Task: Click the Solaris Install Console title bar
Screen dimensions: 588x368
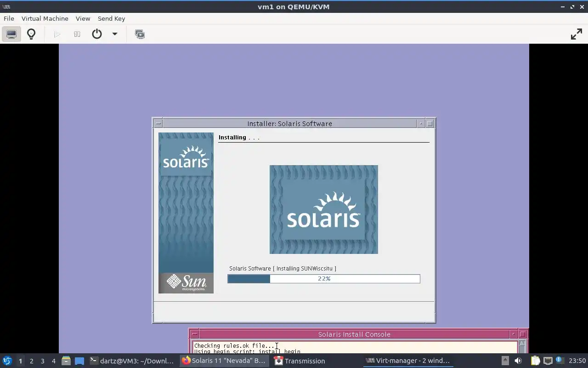Action: (x=354, y=334)
